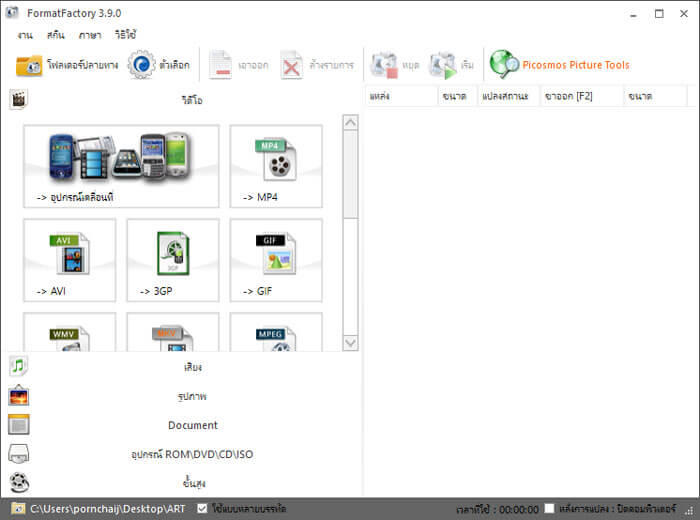Screen dimensions: 700x520
Task: Click the stop conversion icon
Action: [383, 66]
